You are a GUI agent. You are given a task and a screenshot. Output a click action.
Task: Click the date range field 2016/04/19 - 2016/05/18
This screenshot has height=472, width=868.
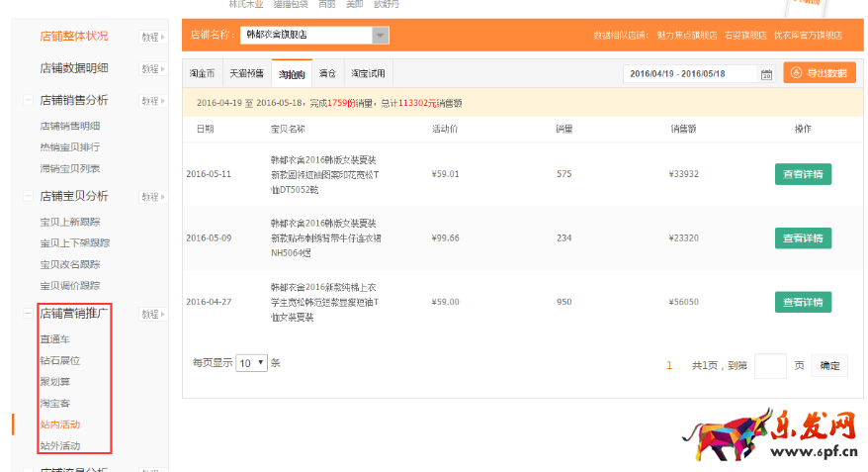point(689,74)
